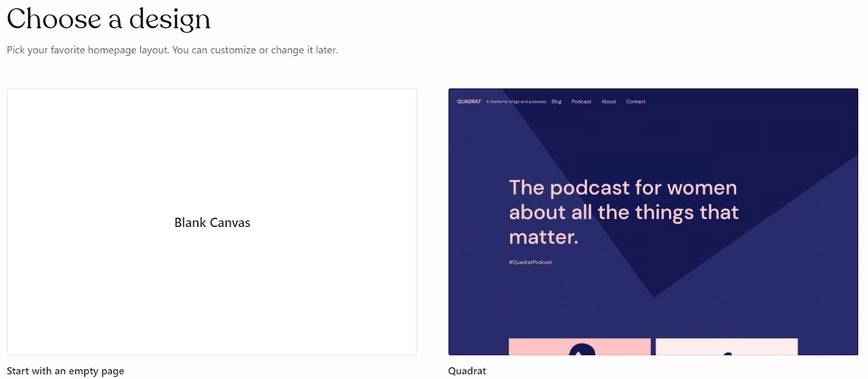Select About in the Quadrat preview navigation
Image resolution: width=868 pixels, height=379 pixels.
pyautogui.click(x=609, y=102)
